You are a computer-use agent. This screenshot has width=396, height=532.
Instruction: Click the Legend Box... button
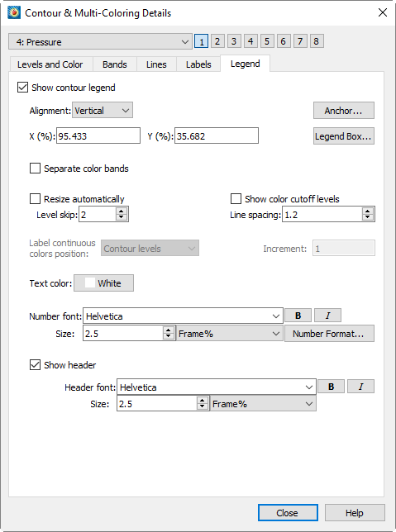pos(343,136)
